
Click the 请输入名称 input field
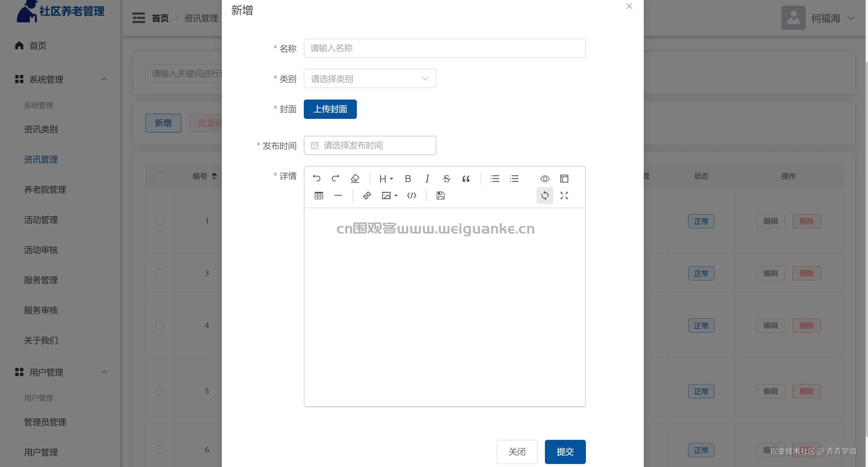[x=445, y=48]
